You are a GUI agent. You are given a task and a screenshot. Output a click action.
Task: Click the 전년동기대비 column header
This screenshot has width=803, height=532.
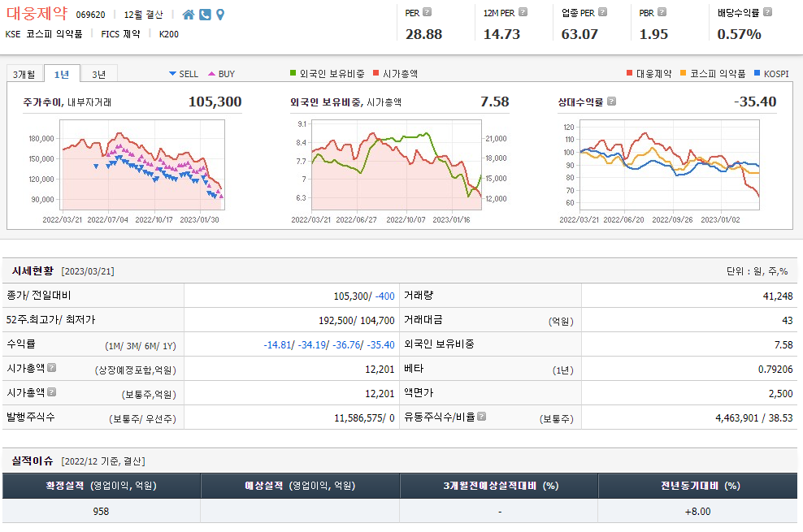click(x=698, y=486)
